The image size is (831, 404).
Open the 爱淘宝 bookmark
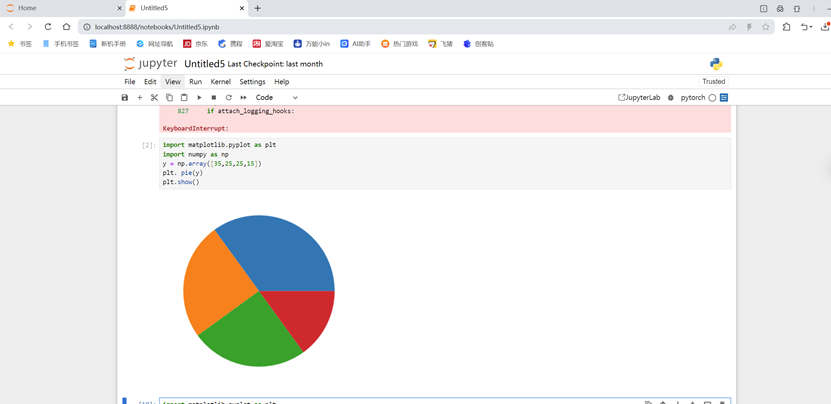[268, 44]
